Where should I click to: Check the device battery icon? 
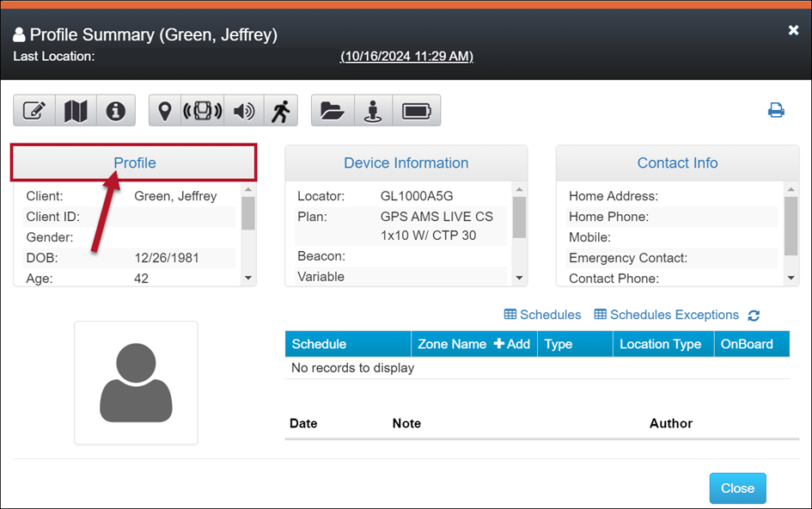(417, 111)
